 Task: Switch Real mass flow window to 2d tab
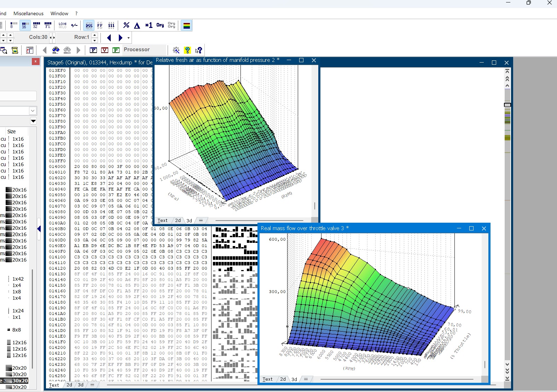point(283,379)
